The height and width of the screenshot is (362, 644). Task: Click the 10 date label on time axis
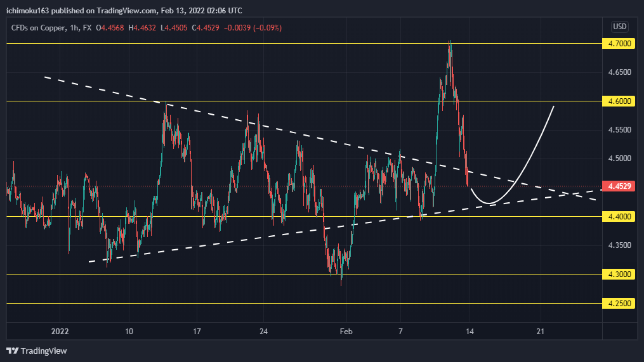(x=129, y=331)
